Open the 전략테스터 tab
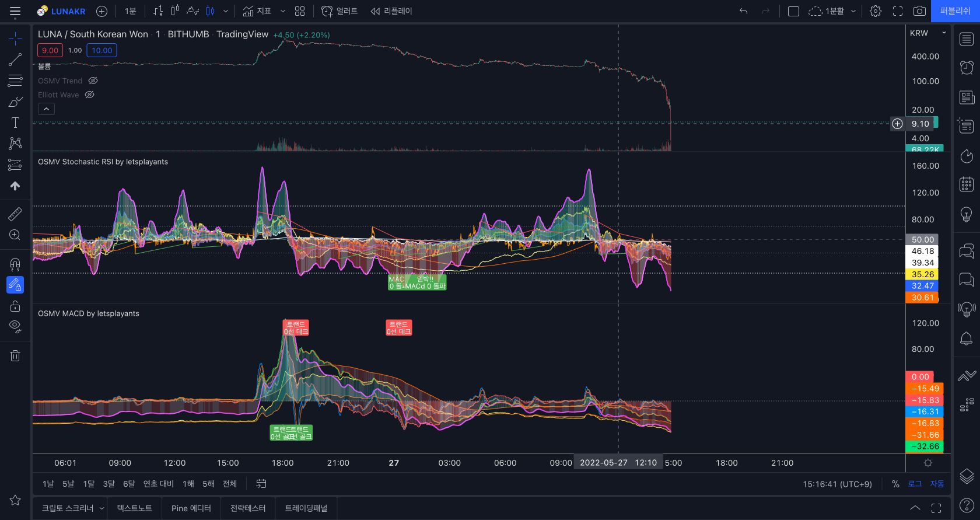The image size is (980, 520). (248, 508)
